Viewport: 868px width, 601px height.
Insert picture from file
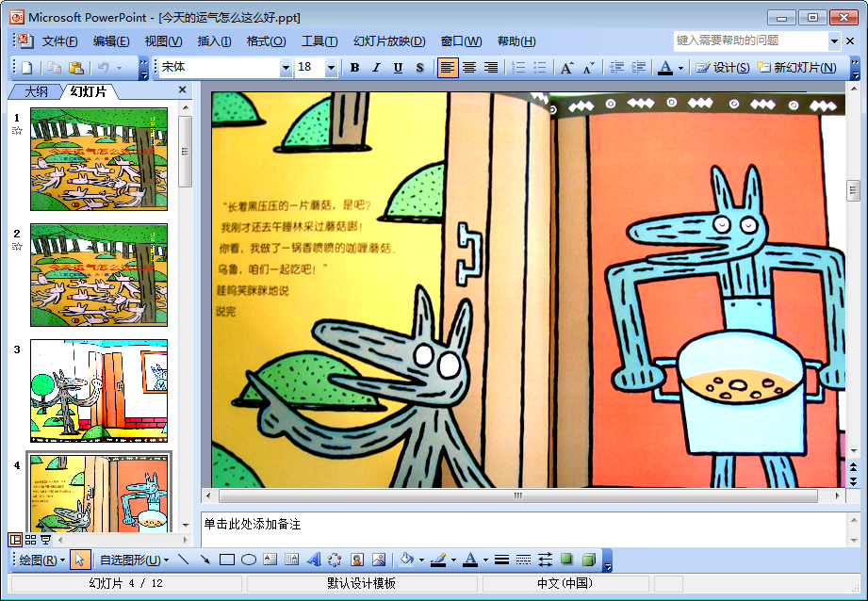click(379, 560)
